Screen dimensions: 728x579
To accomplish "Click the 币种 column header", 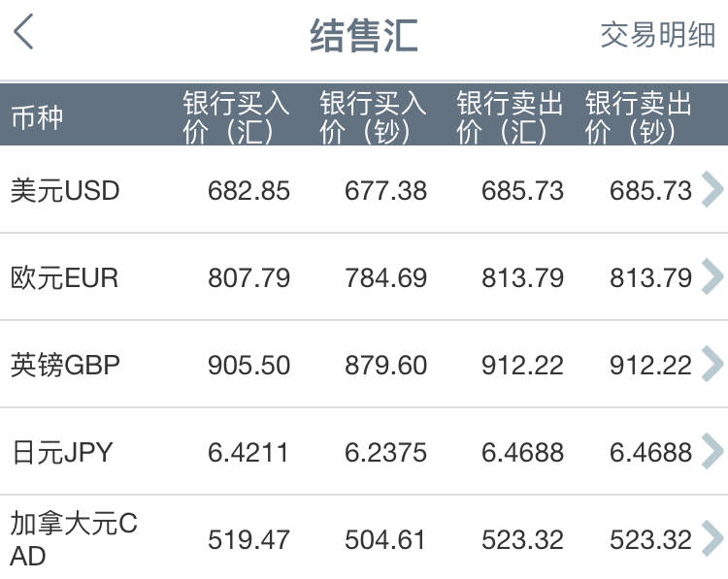I will coord(37,117).
